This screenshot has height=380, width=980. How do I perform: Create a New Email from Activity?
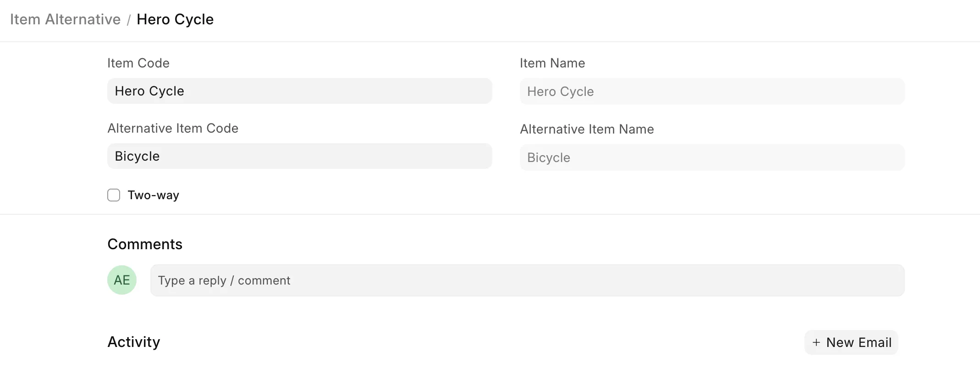pyautogui.click(x=851, y=342)
